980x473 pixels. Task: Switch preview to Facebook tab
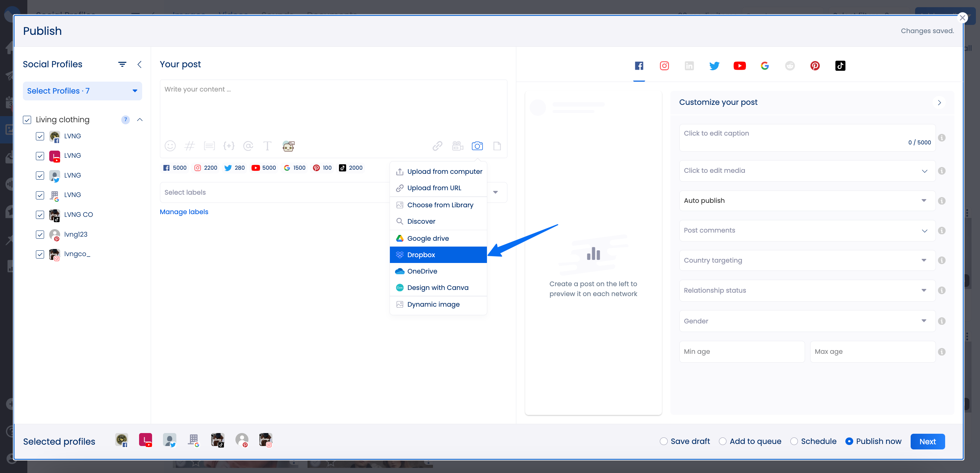[639, 66]
